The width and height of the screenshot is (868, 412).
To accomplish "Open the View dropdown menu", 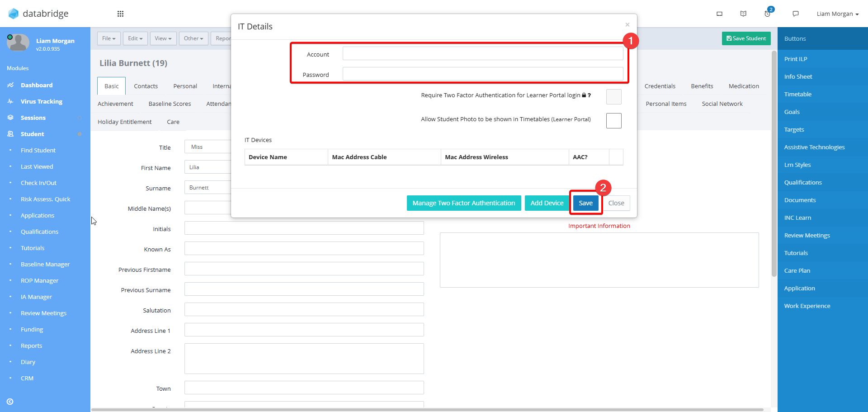I will 163,38.
